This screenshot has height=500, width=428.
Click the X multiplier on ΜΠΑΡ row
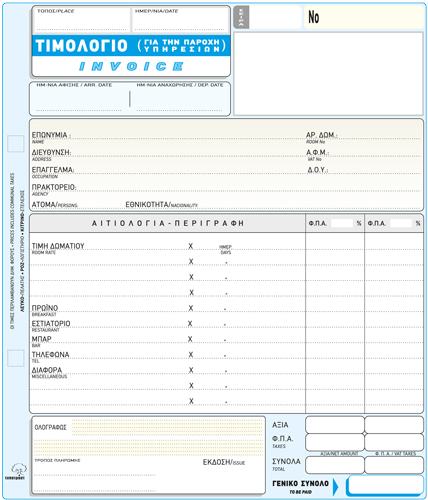pyautogui.click(x=190, y=339)
